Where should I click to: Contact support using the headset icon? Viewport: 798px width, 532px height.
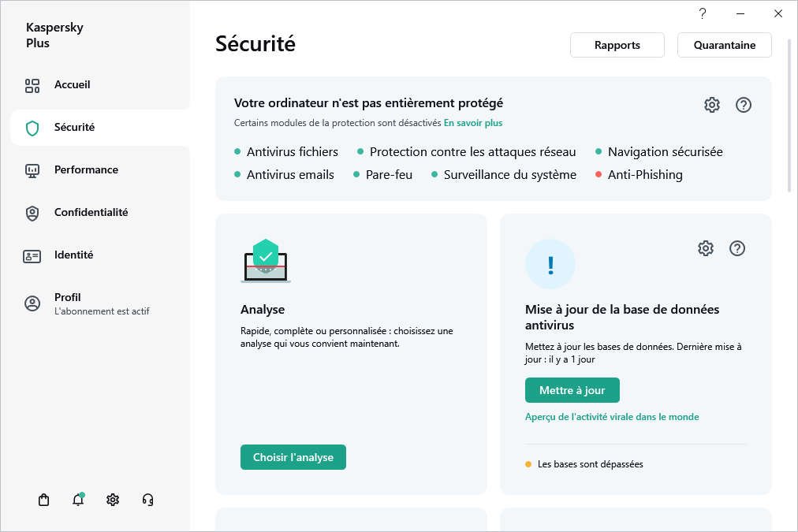(x=147, y=500)
